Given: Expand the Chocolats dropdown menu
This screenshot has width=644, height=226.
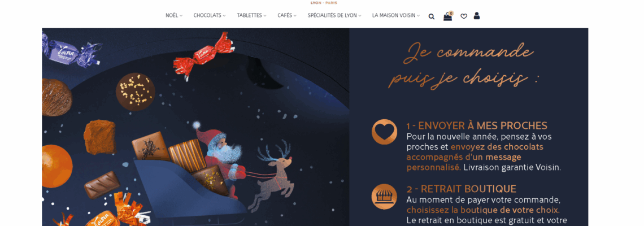Looking at the screenshot, I should tap(210, 16).
